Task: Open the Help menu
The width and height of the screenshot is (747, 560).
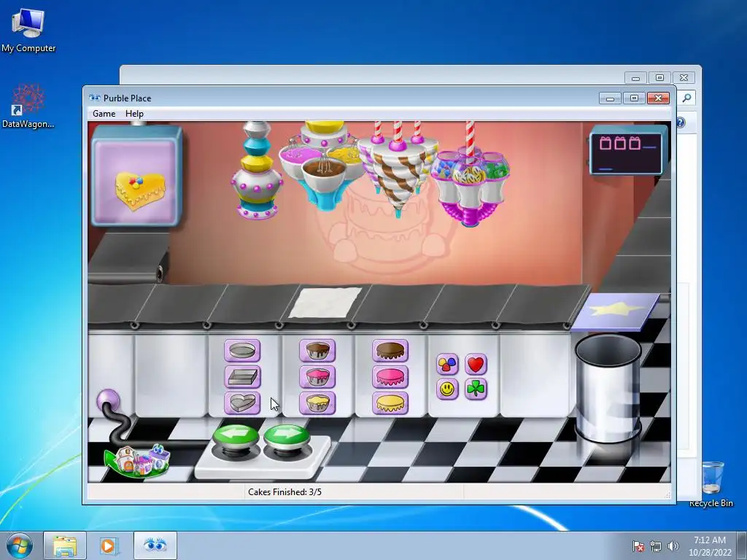Action: [134, 114]
